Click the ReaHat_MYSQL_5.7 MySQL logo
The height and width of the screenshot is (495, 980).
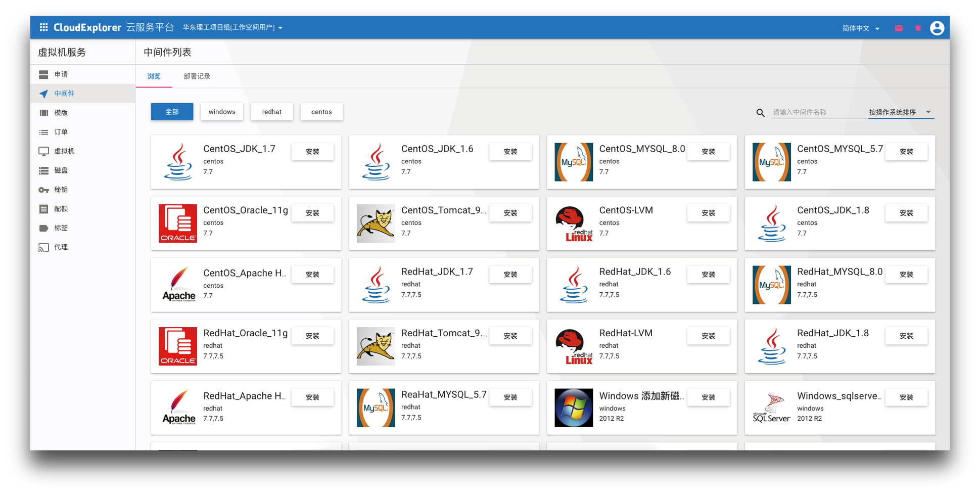(376, 408)
